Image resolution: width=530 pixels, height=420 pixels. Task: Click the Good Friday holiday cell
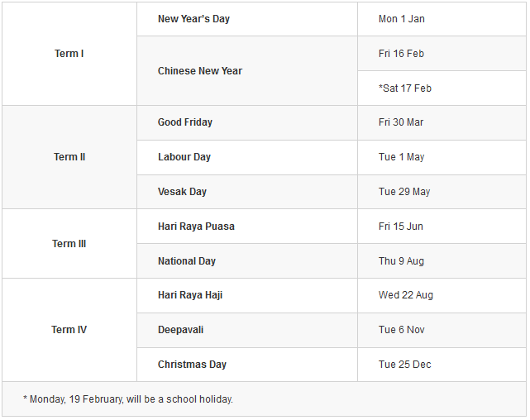click(185, 122)
